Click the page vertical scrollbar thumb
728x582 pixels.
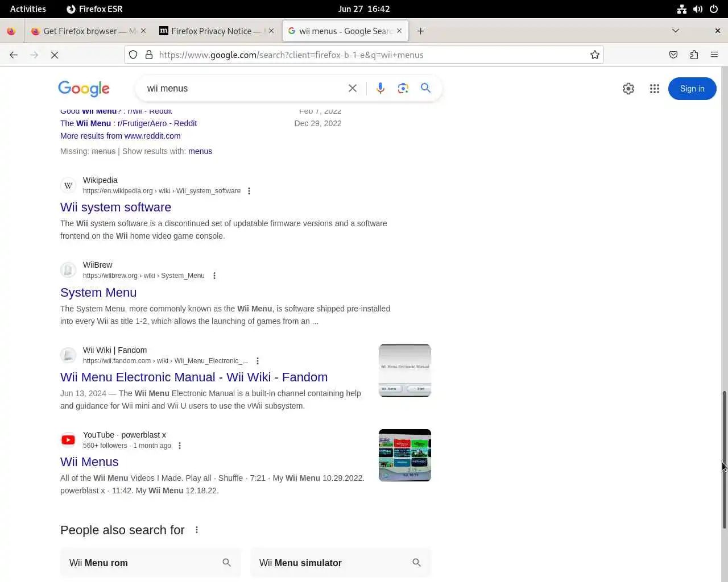(x=724, y=459)
